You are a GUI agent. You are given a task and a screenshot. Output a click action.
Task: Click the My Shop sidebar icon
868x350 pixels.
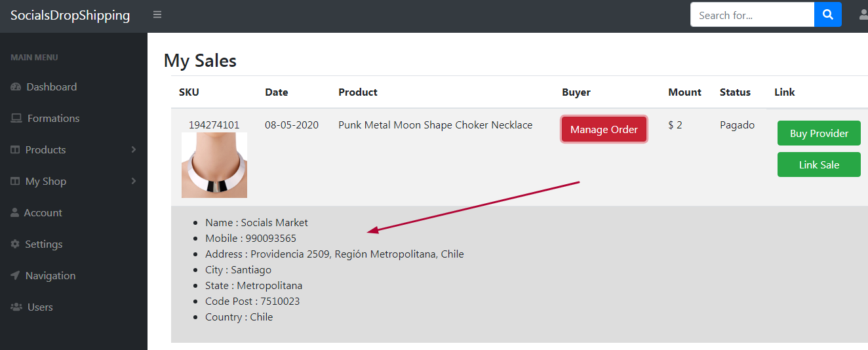click(15, 182)
